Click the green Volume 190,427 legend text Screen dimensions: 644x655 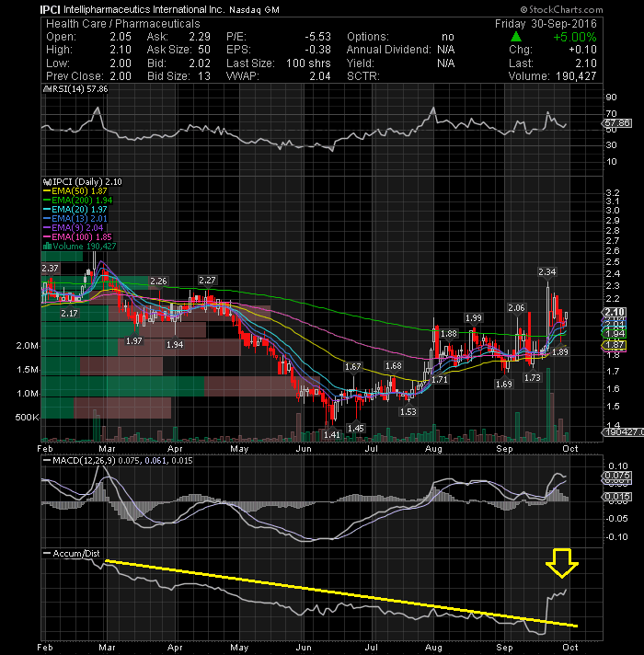[85, 247]
